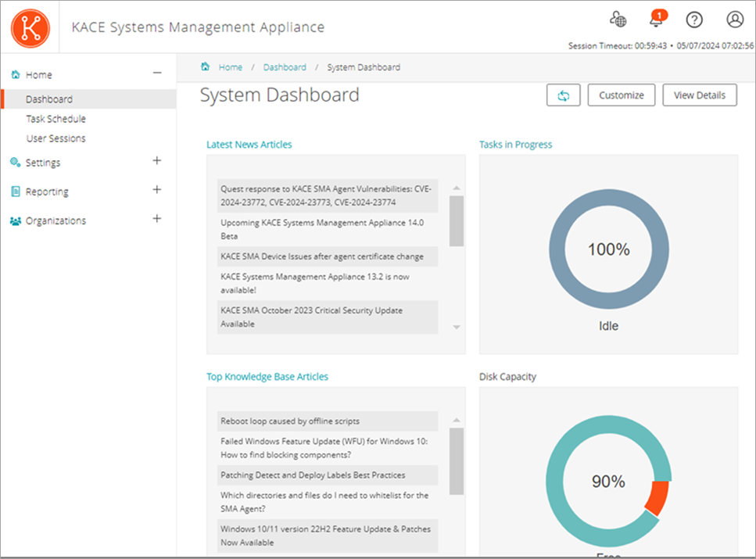The height and width of the screenshot is (559, 756).
Task: Select User Sessions in the sidebar
Action: (x=56, y=138)
